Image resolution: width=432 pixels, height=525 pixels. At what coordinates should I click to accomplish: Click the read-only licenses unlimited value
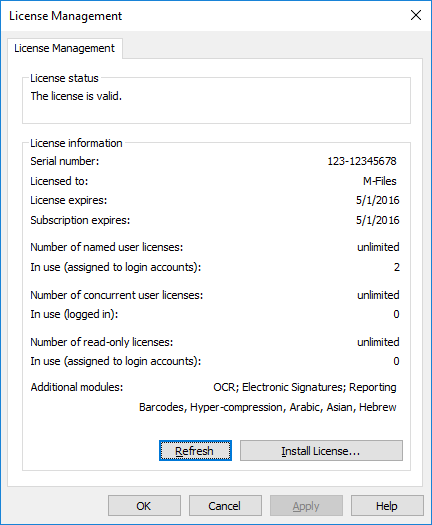pyautogui.click(x=378, y=342)
